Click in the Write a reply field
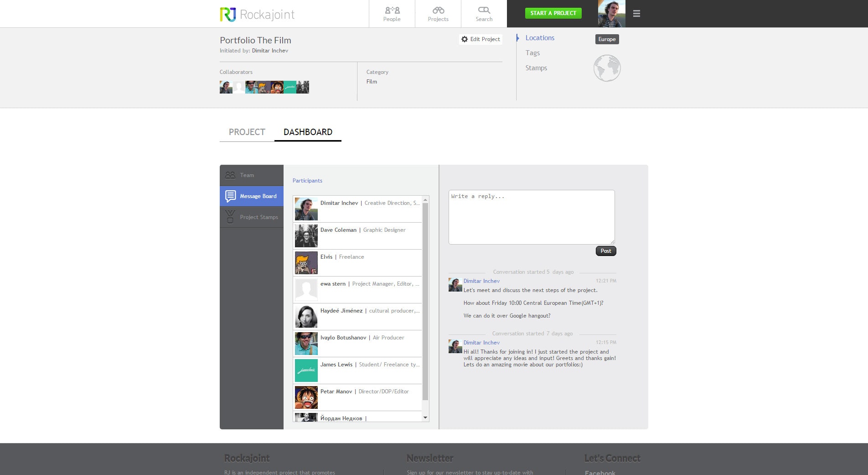The image size is (868, 475). [532, 217]
